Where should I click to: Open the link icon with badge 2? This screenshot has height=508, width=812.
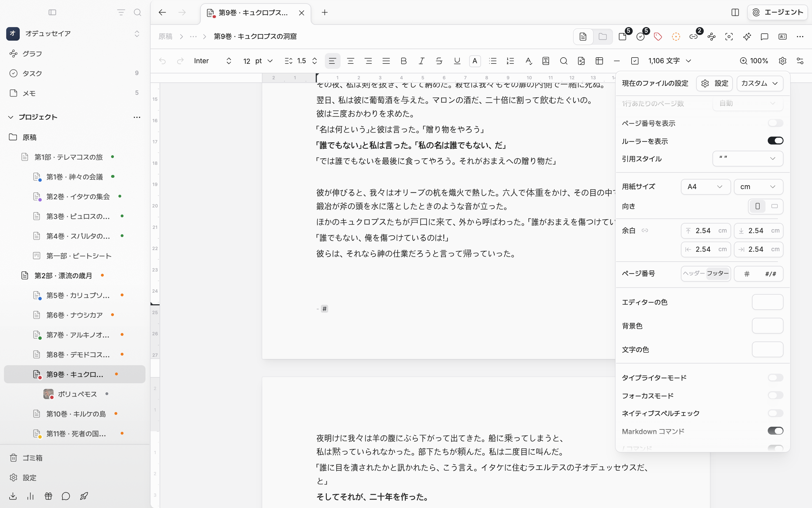click(694, 37)
